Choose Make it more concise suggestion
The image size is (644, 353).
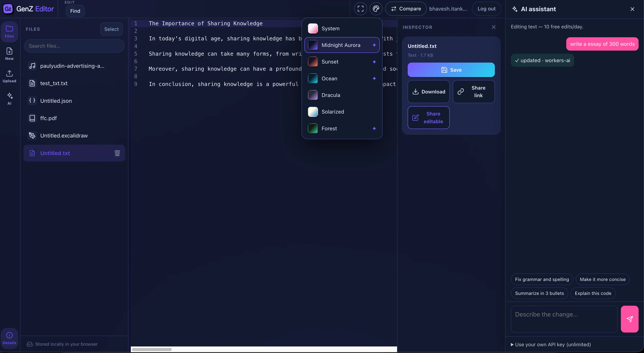click(603, 279)
